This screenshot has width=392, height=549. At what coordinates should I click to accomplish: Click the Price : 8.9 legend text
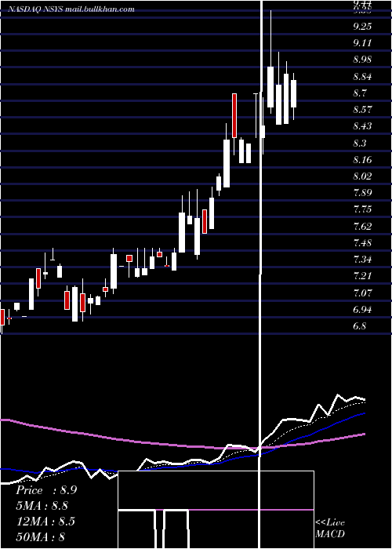pos(46,490)
